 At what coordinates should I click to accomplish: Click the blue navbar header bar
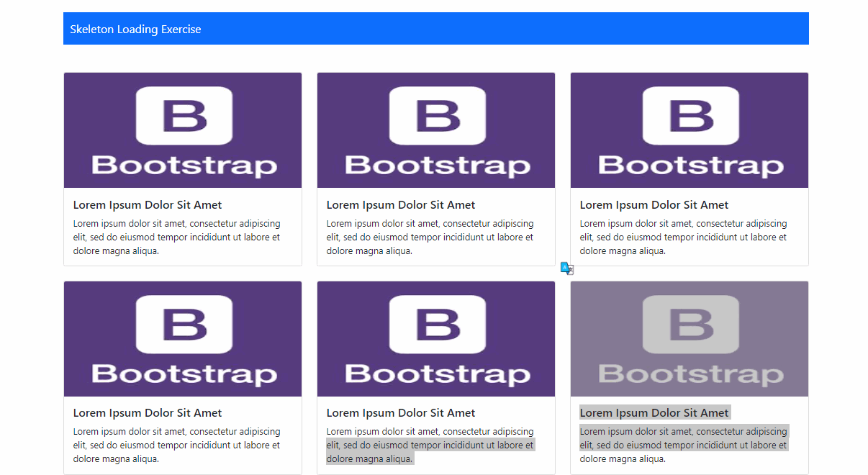coord(435,29)
